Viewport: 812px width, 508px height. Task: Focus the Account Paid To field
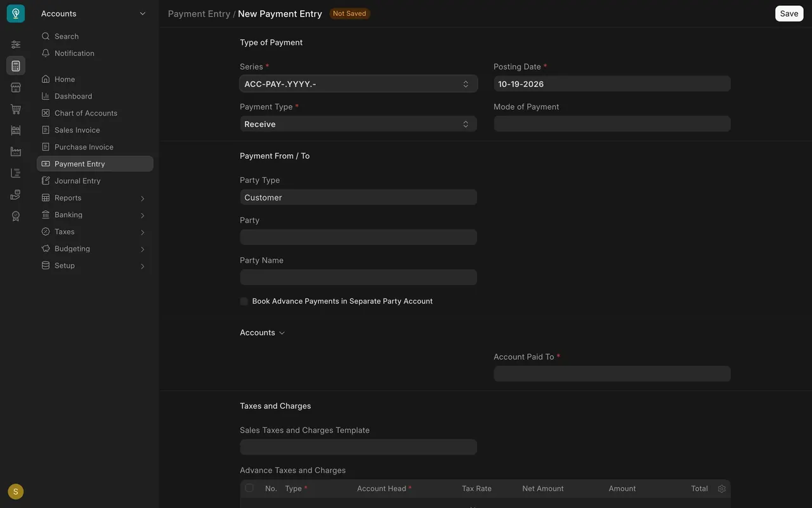612,374
